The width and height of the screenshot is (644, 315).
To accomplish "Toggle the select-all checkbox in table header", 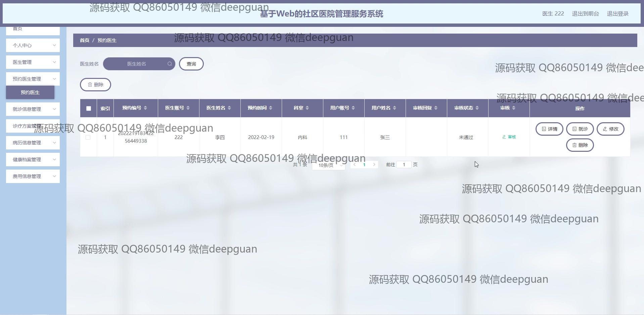I will (x=89, y=108).
